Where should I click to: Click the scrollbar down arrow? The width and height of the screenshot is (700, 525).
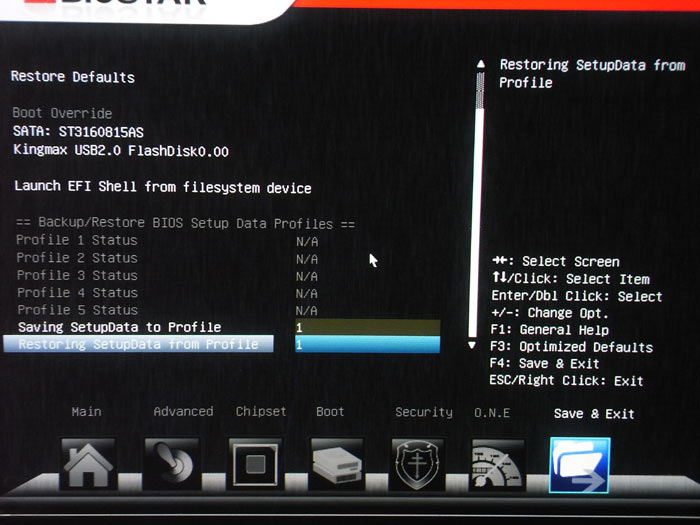click(x=473, y=344)
